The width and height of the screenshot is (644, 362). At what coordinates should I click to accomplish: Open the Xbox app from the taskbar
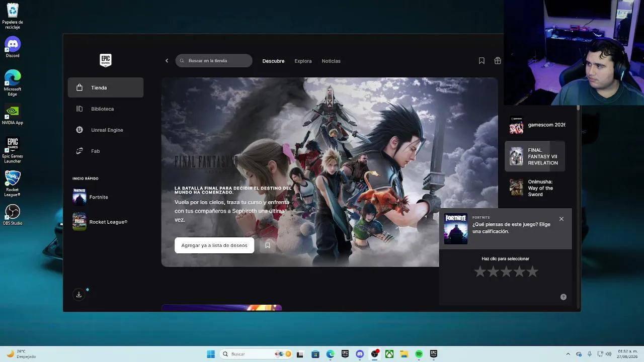(389, 354)
